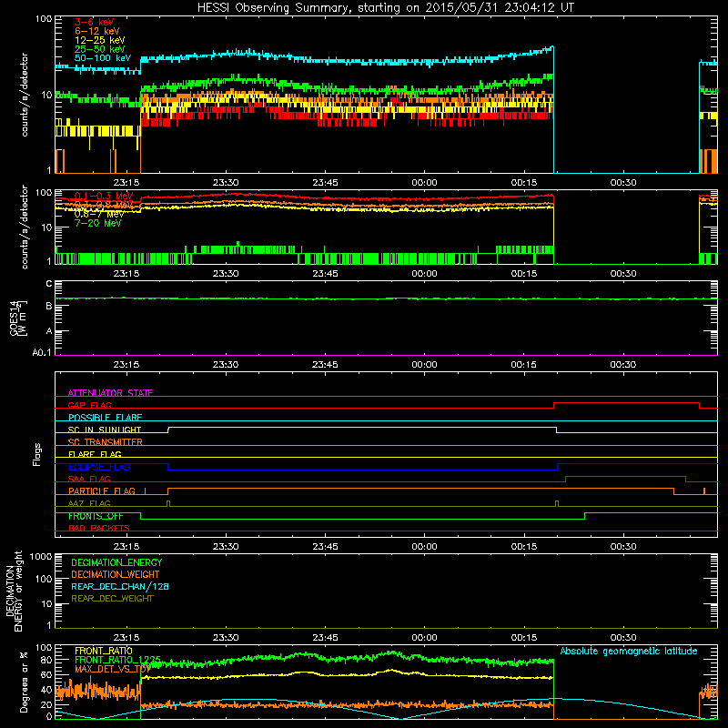Viewport: 728px width, 728px height.
Task: Click the POSSIBLE_FLARE flag label
Action: (x=105, y=418)
